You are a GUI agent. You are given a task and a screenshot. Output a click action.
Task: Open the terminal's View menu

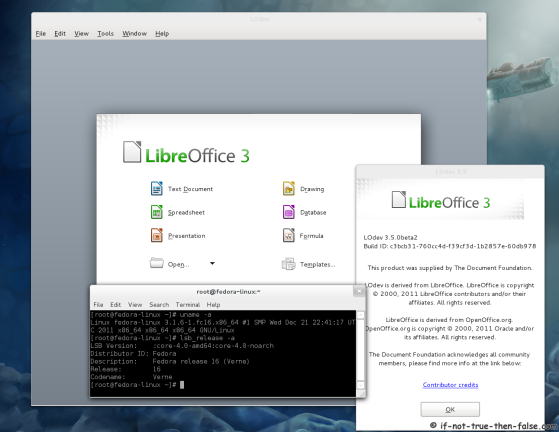point(135,304)
